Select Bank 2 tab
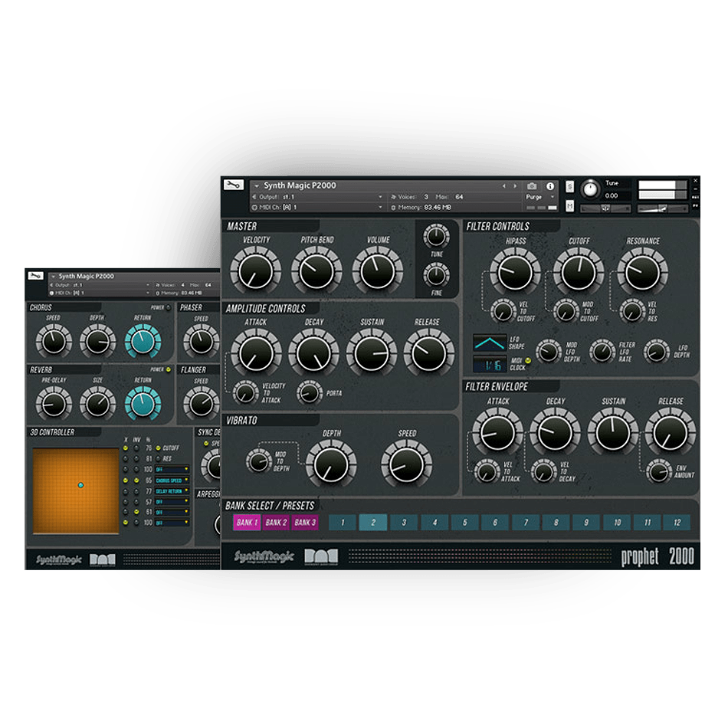The height and width of the screenshot is (728, 728). pyautogui.click(x=276, y=523)
